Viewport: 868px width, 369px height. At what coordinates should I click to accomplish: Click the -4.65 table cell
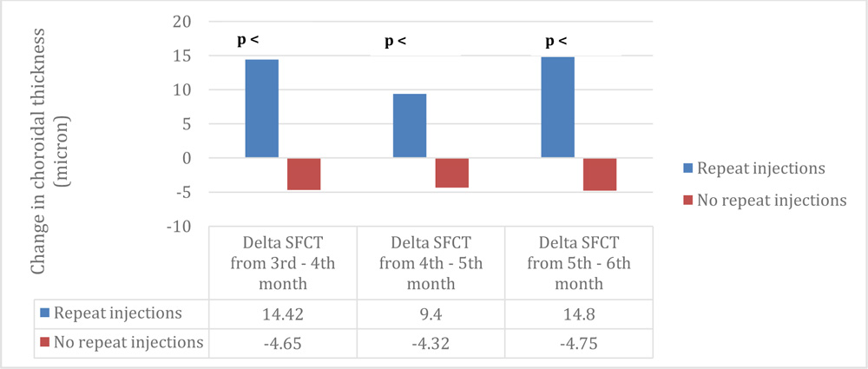[282, 343]
